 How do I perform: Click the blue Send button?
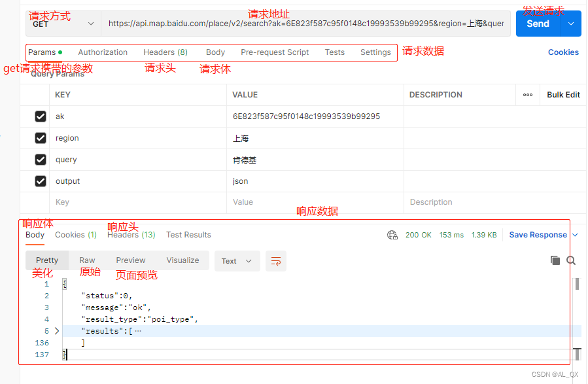point(538,24)
